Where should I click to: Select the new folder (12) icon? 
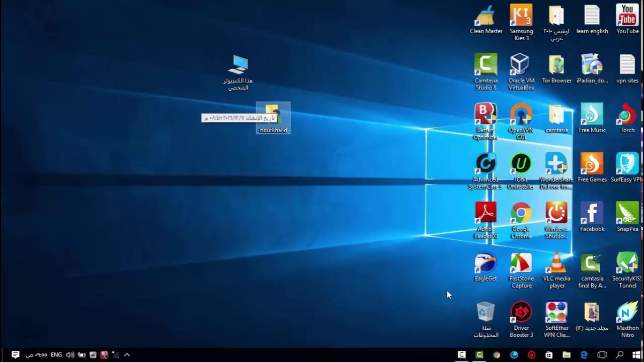[x=592, y=316]
